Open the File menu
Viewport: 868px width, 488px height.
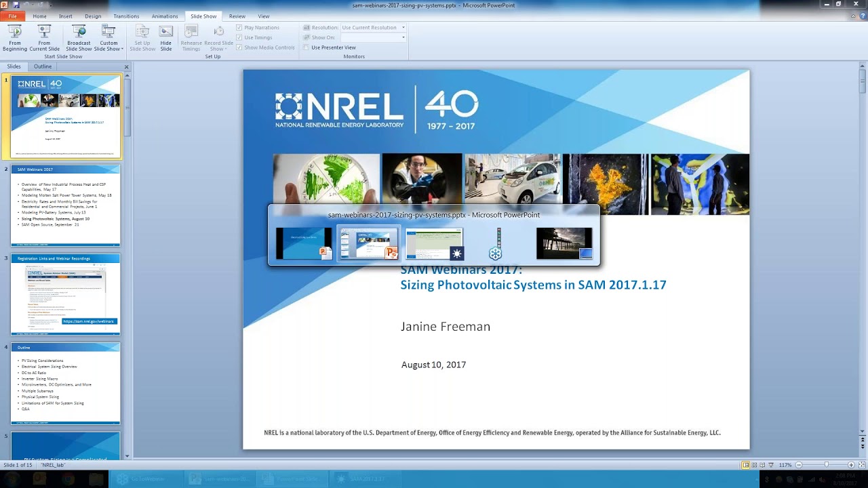pos(12,16)
